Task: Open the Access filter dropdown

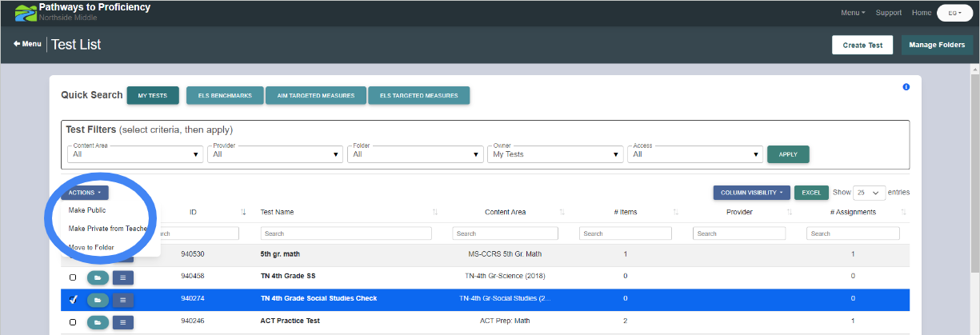Action: point(696,154)
